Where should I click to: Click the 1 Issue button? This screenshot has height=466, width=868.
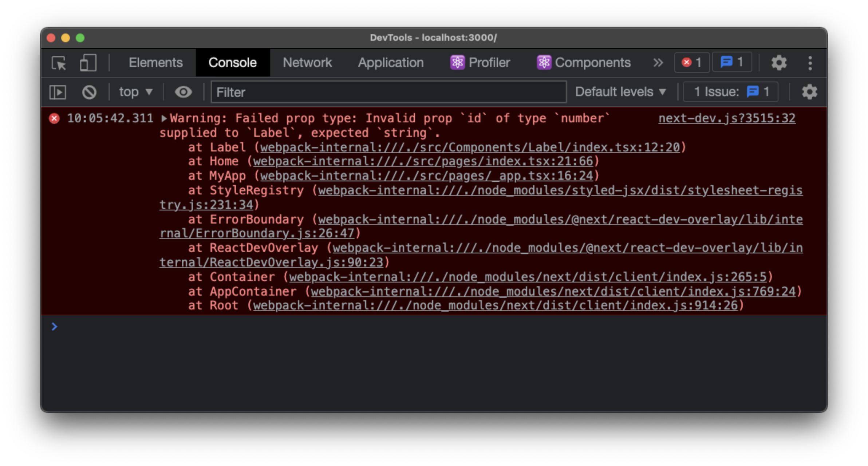point(731,92)
